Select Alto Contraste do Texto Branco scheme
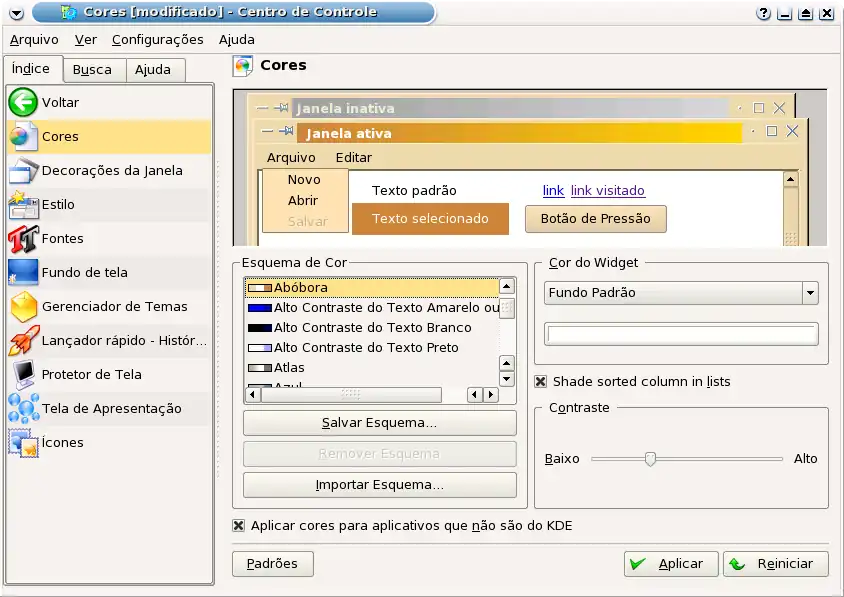844x597 pixels. point(372,327)
